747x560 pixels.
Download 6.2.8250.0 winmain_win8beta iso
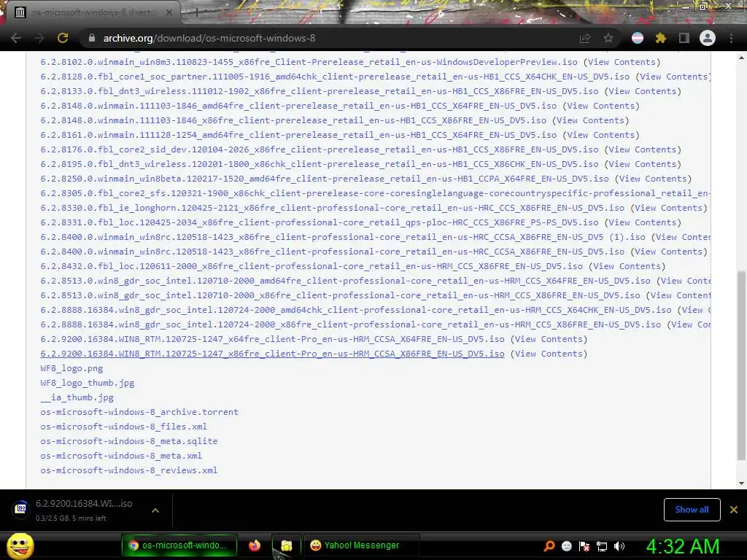(x=325, y=179)
